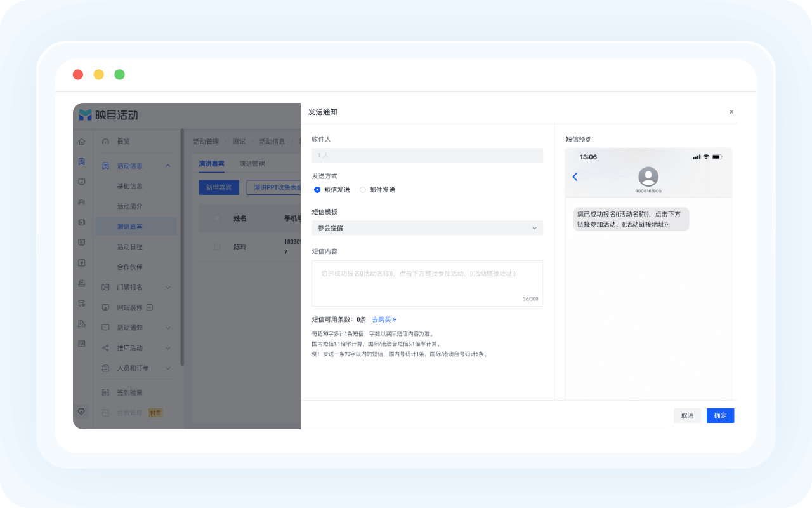Click the 活动管理 breadcrumb
The image size is (812, 508).
tap(206, 141)
